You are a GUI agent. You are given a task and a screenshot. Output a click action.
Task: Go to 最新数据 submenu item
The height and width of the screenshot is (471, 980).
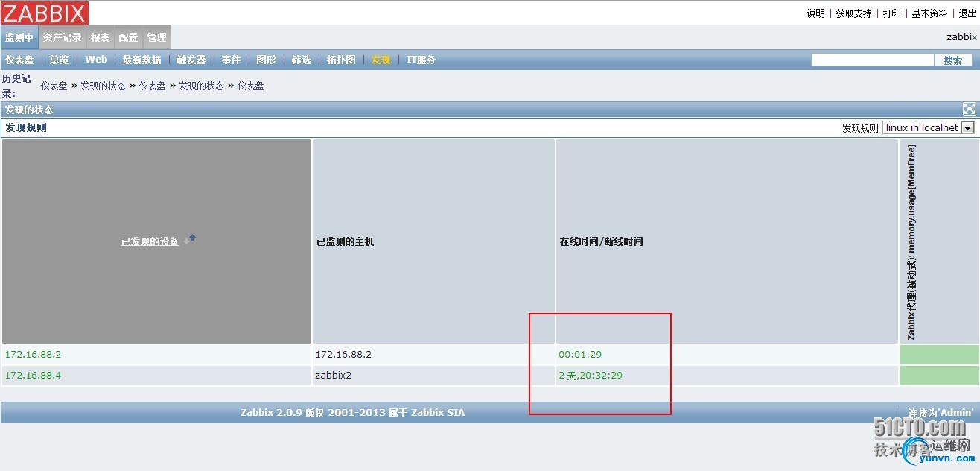[x=141, y=60]
